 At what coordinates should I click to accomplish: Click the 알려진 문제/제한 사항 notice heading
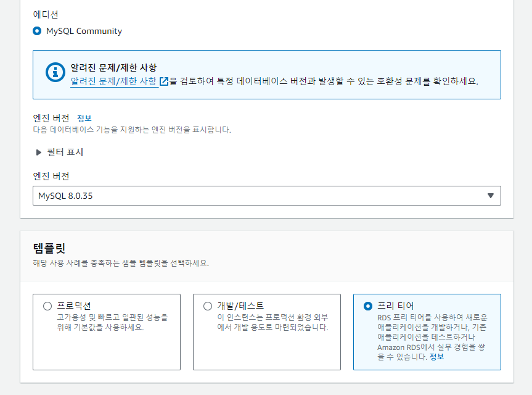tap(113, 68)
